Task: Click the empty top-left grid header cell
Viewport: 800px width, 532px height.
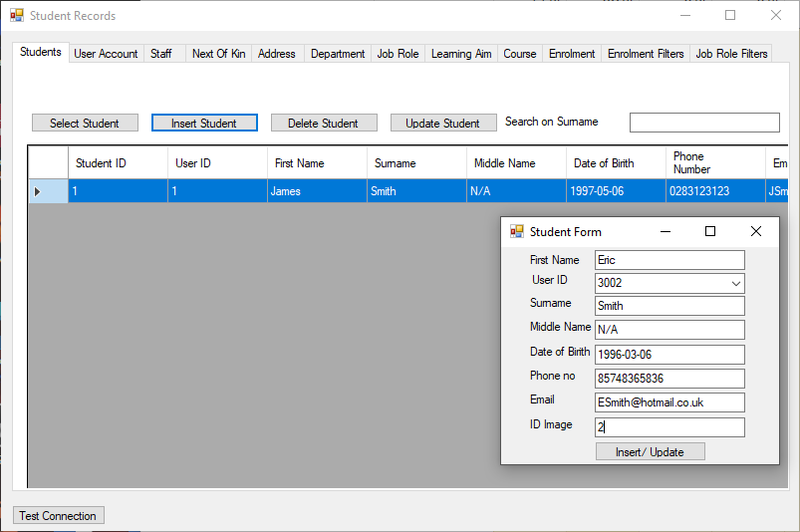Action: [x=48, y=163]
